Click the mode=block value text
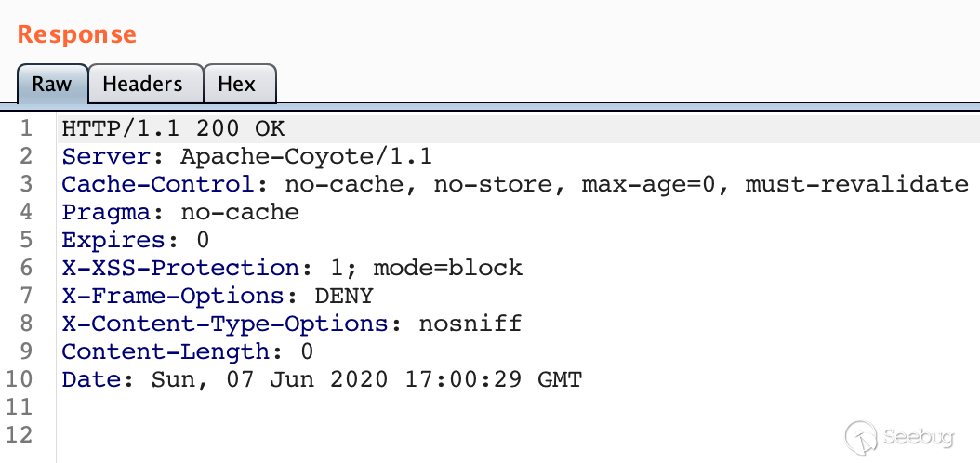 tap(447, 268)
